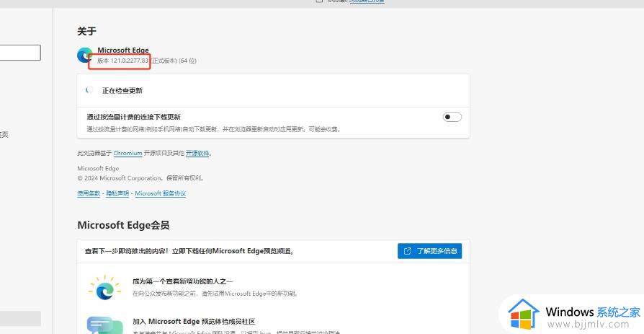Open the 使用条款 link
Image resolution: width=644 pixels, height=334 pixels.
[89, 193]
